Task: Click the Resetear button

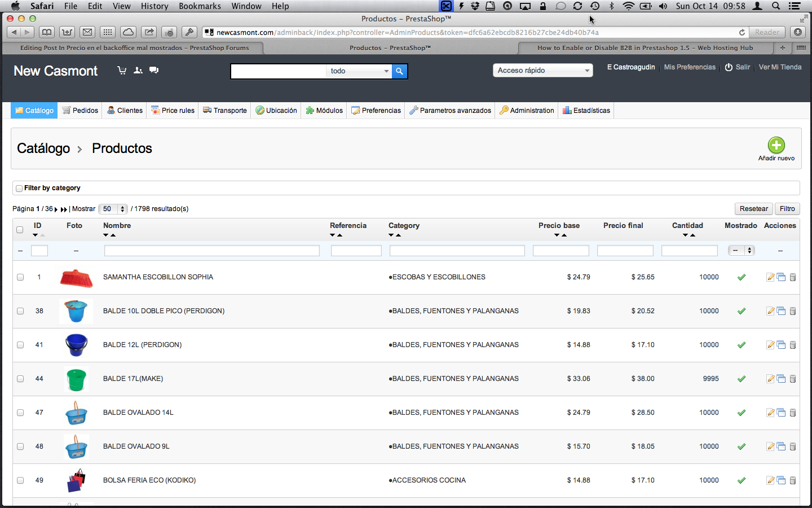Action: point(754,209)
